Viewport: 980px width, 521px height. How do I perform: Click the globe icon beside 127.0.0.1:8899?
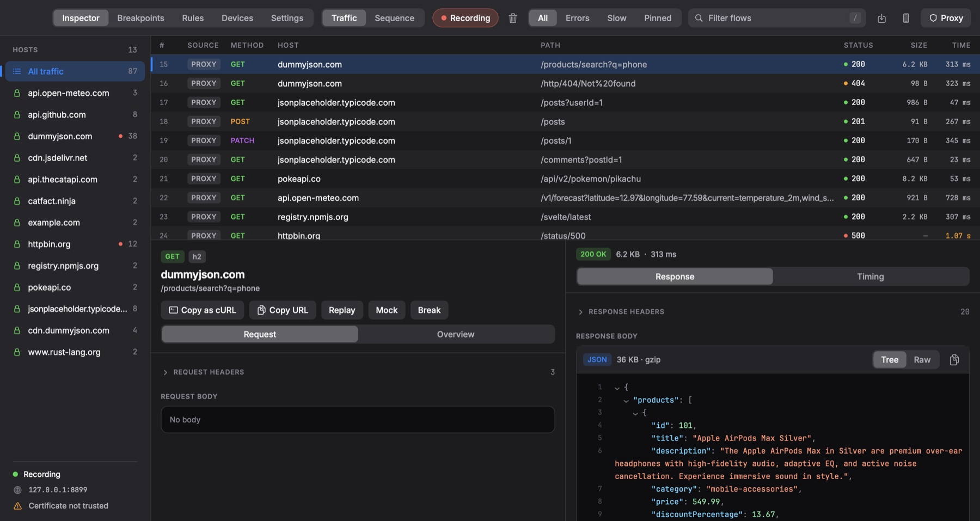(x=17, y=490)
